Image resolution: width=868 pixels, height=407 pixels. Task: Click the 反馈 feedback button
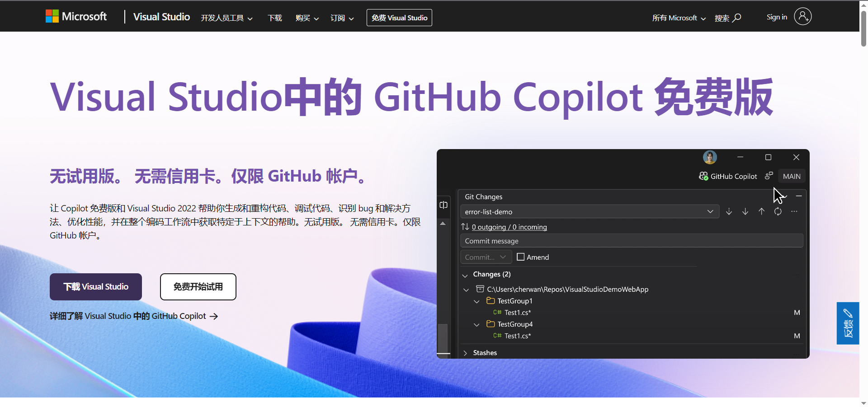point(848,323)
